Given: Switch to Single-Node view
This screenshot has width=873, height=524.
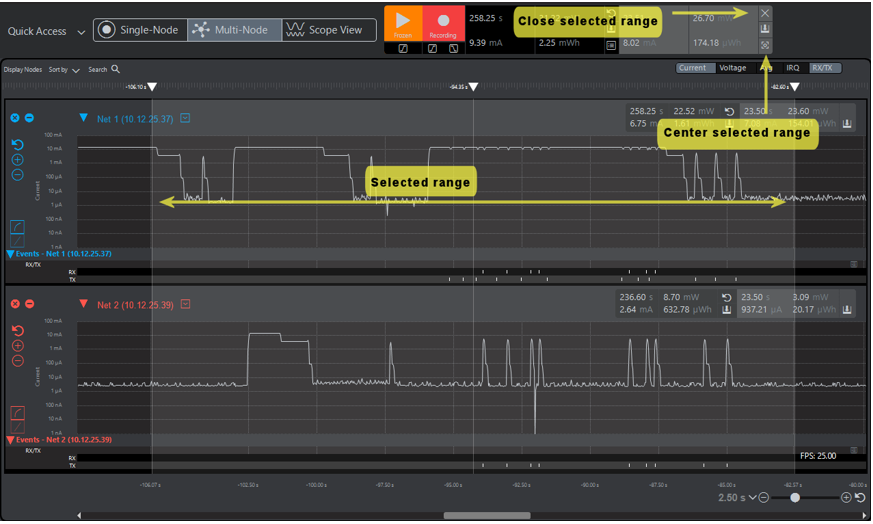Looking at the screenshot, I should (140, 30).
